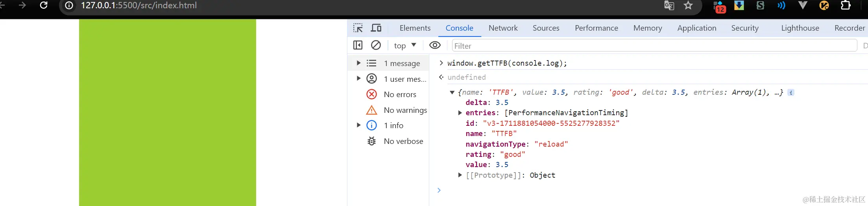Switch to the Network tab
Viewport: 868px width, 206px height.
tap(503, 28)
